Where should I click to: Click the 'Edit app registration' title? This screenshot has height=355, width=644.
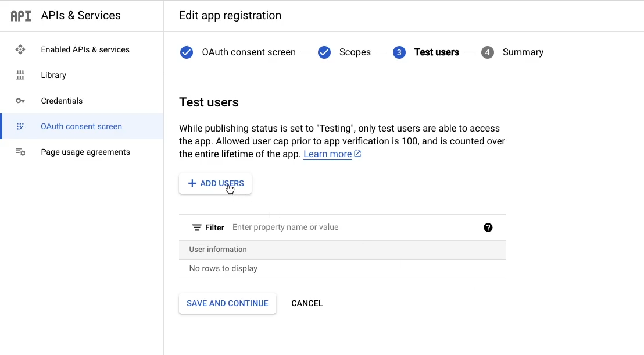[230, 15]
